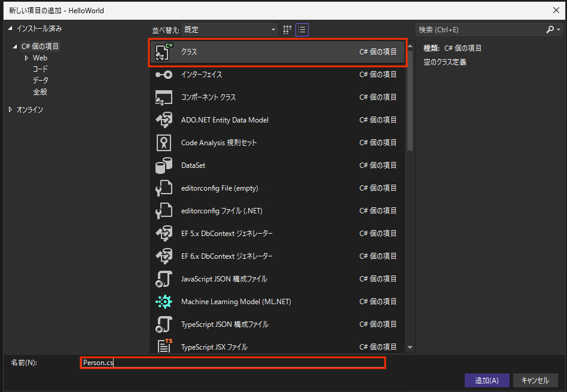
Task: Switch to small icons grid view
Action: point(287,30)
